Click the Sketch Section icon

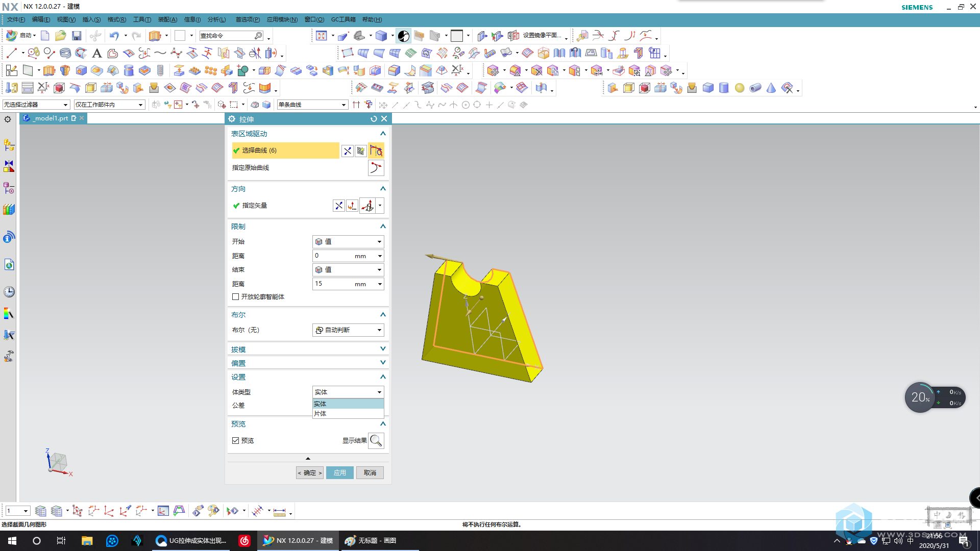point(361,151)
